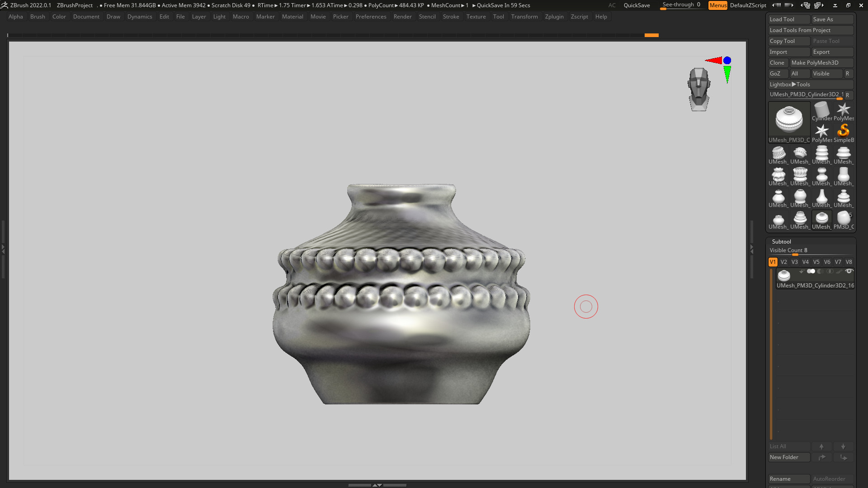
Task: Select the PM3D_C tool thumbnail marked 5
Action: (x=844, y=220)
